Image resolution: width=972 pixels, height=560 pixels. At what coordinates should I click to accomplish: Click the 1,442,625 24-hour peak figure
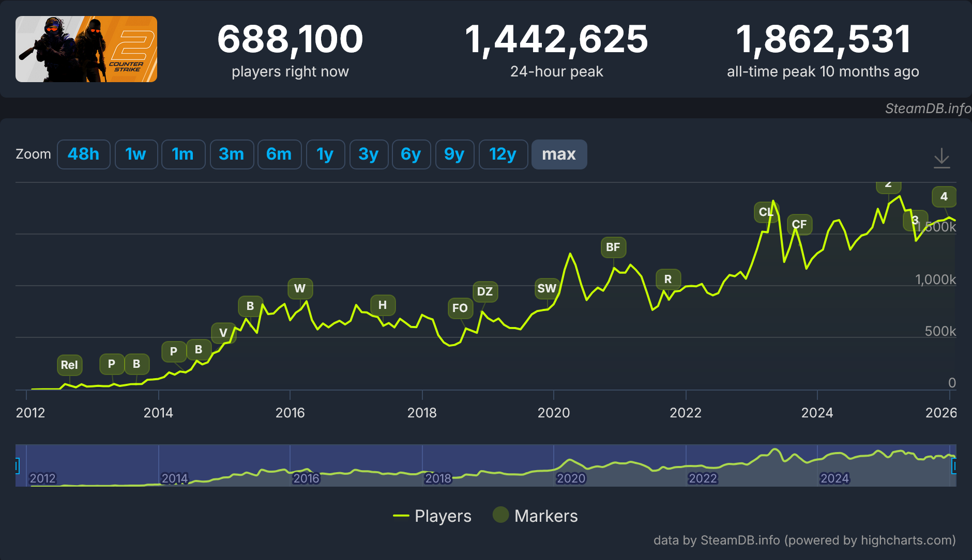pyautogui.click(x=556, y=39)
